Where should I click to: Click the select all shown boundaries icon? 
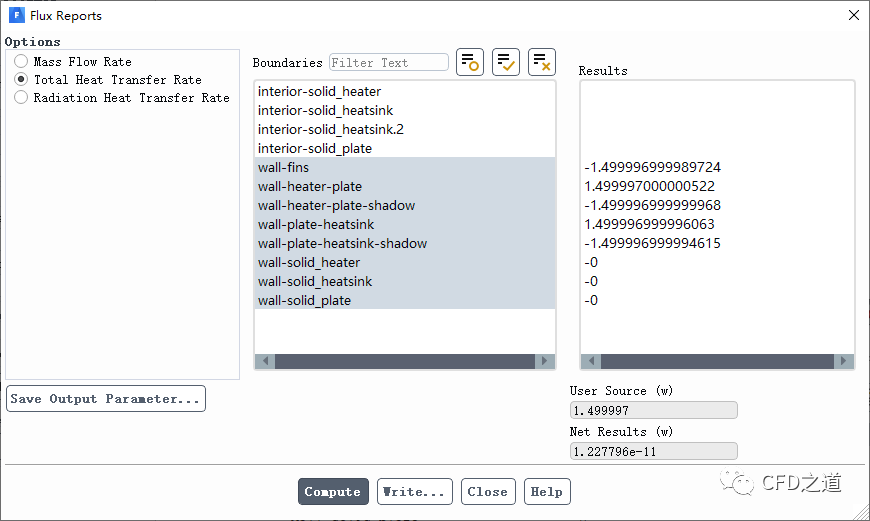click(x=506, y=62)
